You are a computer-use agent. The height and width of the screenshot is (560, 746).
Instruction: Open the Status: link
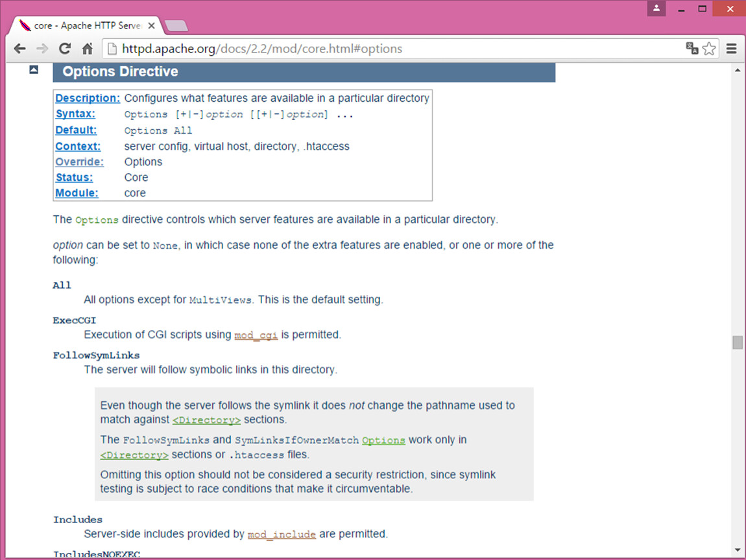tap(74, 178)
